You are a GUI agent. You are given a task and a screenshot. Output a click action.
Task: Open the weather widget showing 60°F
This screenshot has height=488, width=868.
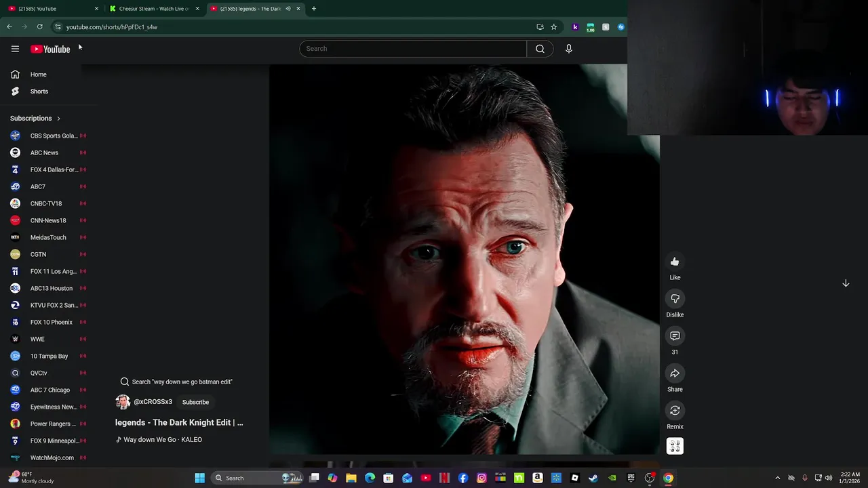[31, 478]
